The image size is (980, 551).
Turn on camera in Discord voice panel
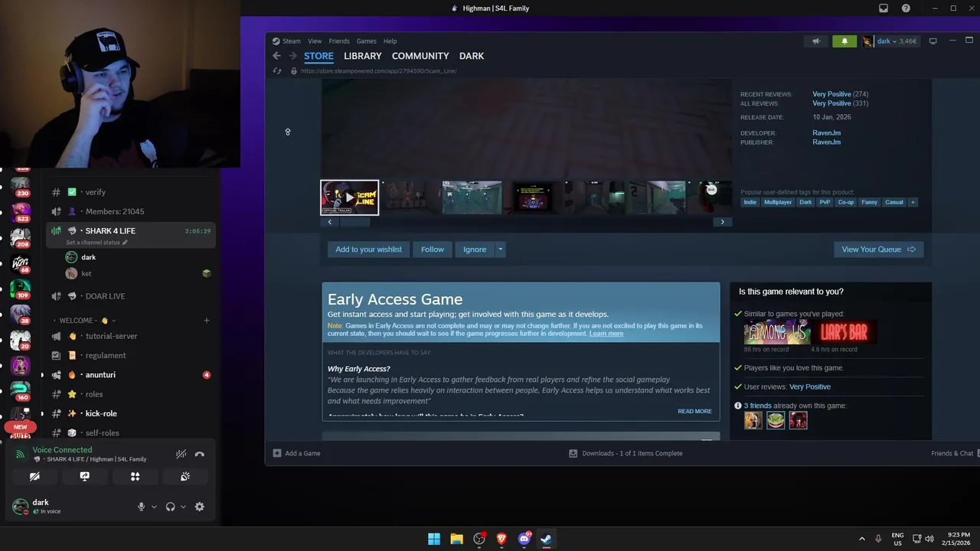(x=34, y=476)
